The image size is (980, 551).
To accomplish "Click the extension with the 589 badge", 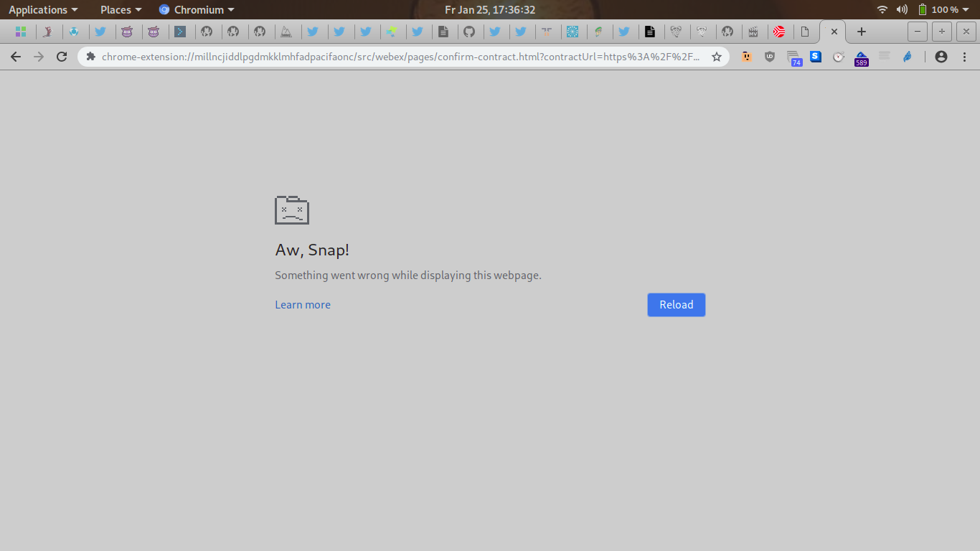I will pos(861,57).
